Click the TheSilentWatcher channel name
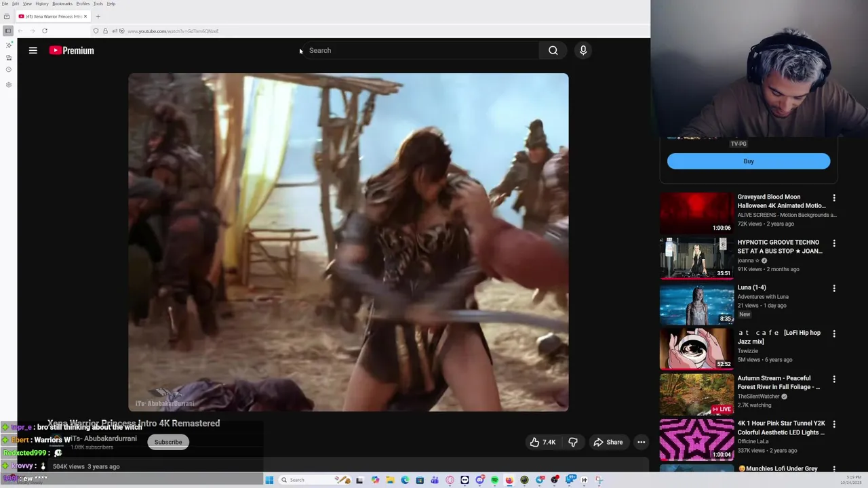 pyautogui.click(x=759, y=396)
